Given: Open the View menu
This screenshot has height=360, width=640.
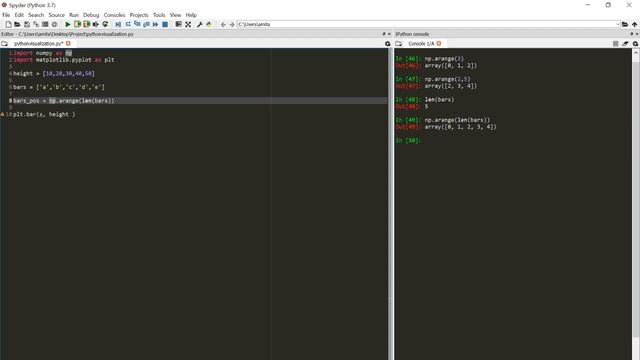Looking at the screenshot, I should (176, 15).
